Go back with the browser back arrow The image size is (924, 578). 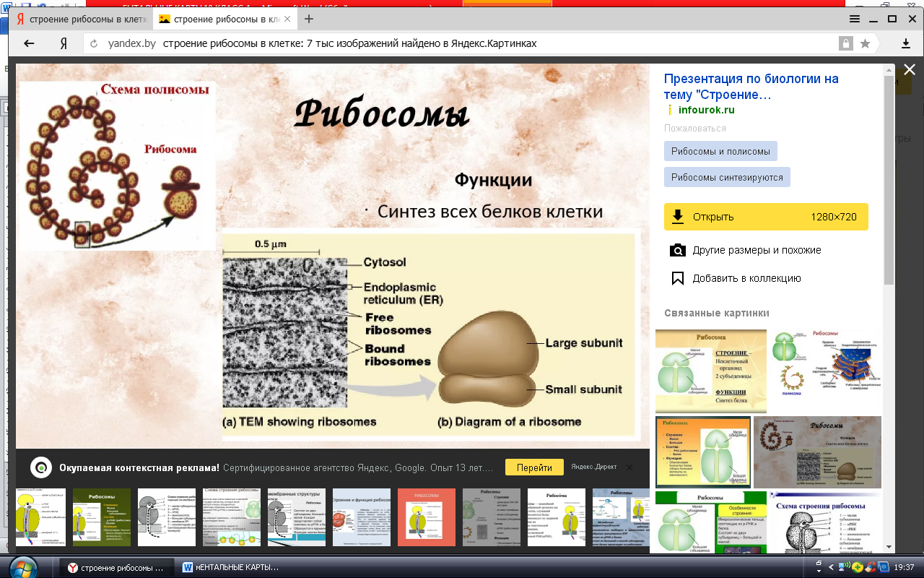click(x=29, y=43)
